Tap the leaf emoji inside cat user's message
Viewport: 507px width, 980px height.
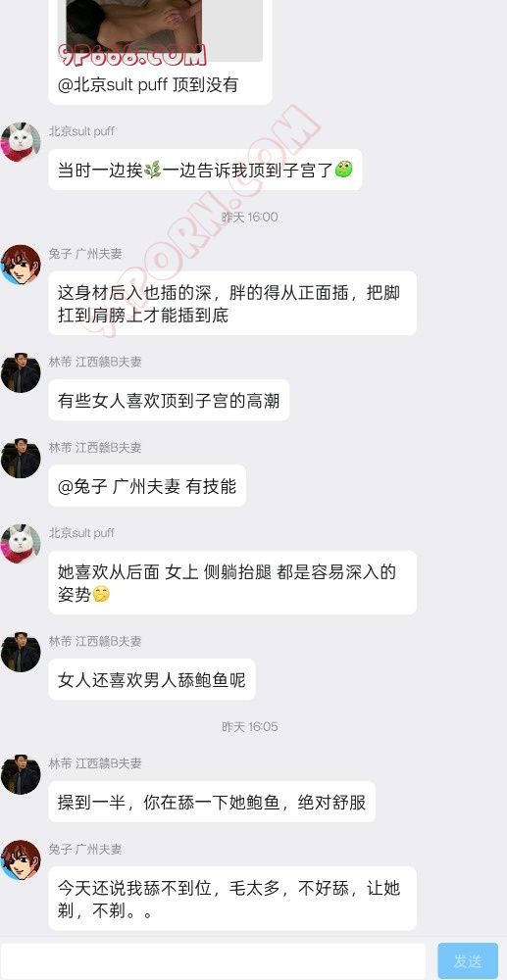(x=153, y=170)
